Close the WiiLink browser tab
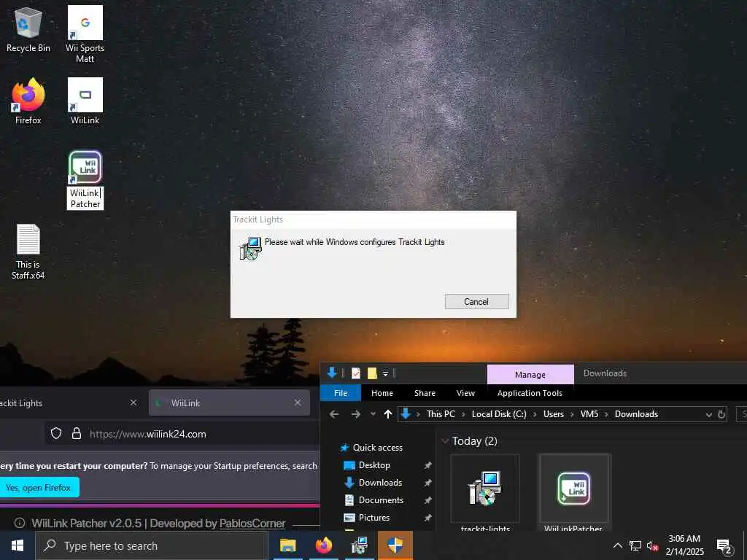This screenshot has width=747, height=560. tap(298, 402)
